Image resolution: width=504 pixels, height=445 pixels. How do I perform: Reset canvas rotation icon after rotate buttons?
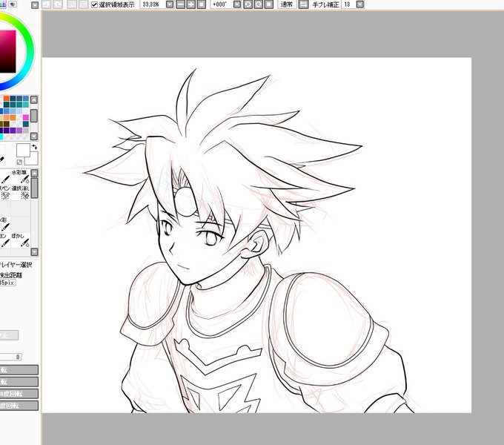pyautogui.click(x=268, y=4)
